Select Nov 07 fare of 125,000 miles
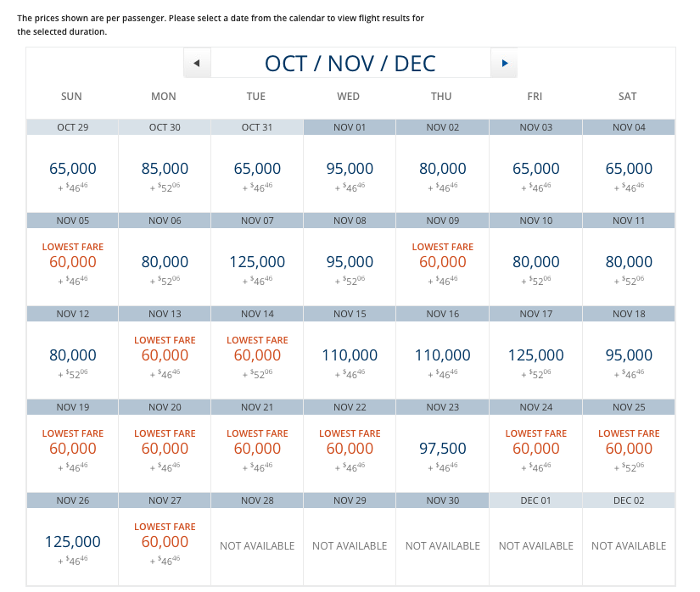The height and width of the screenshot is (592, 700). (257, 262)
